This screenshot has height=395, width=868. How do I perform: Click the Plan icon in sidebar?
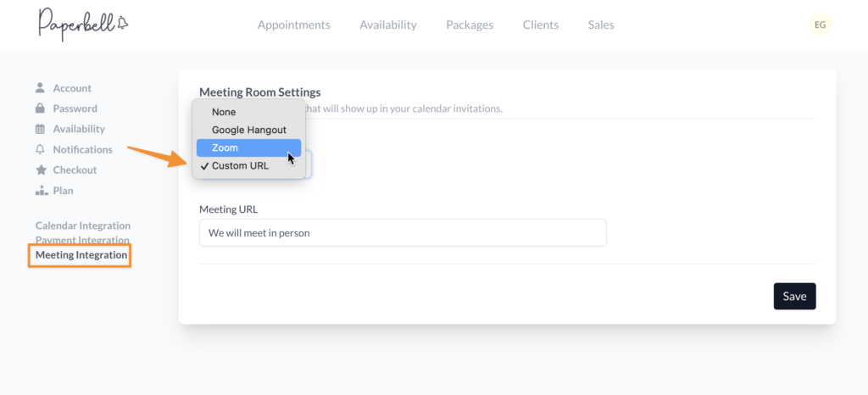pos(40,191)
